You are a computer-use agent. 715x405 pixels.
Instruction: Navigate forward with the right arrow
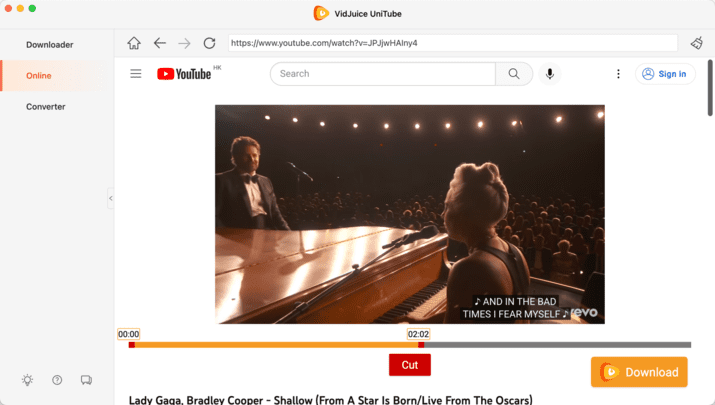click(x=184, y=43)
